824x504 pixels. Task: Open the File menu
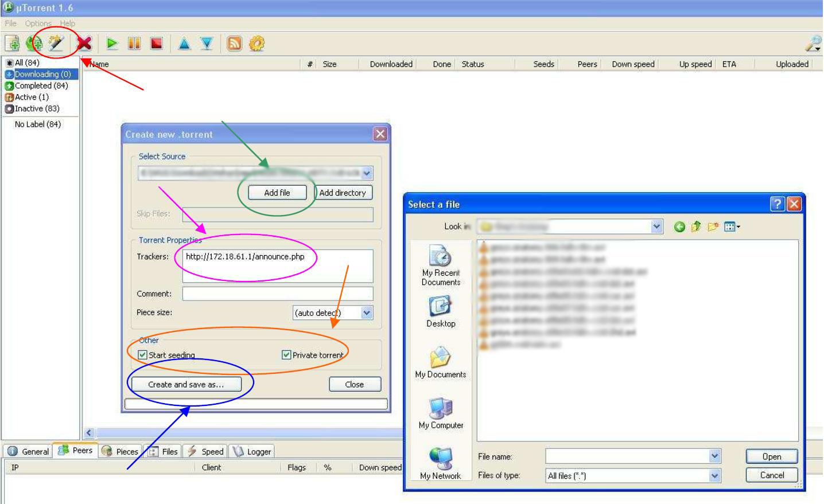11,24
